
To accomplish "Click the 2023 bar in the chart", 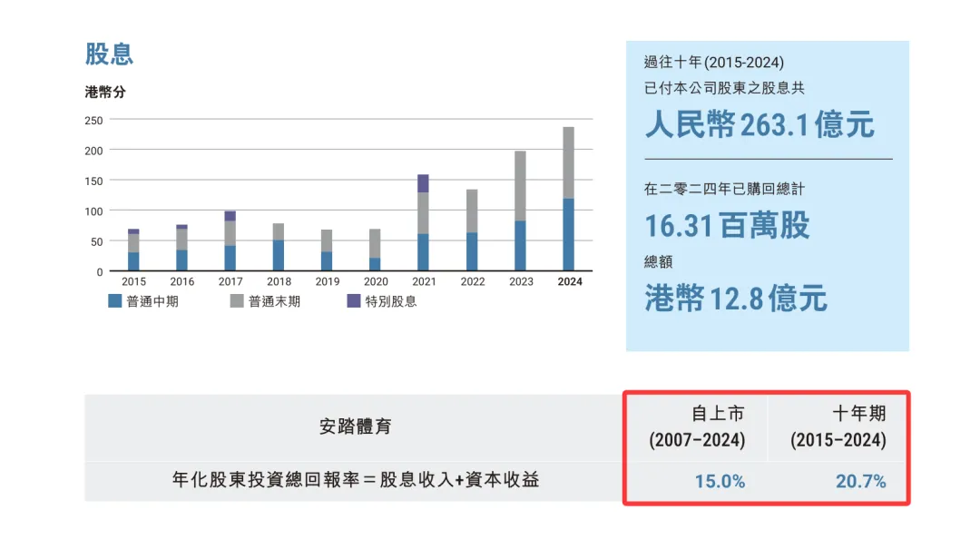I will pos(520,211).
